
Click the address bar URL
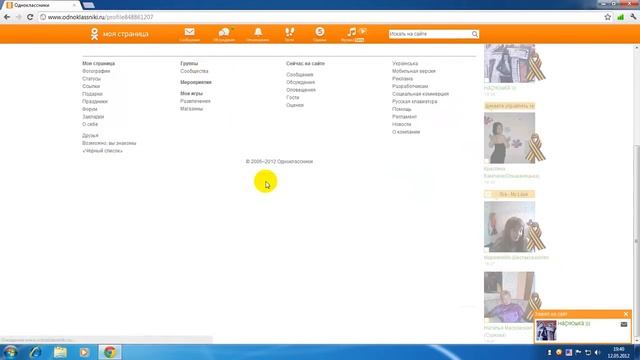tap(100, 17)
